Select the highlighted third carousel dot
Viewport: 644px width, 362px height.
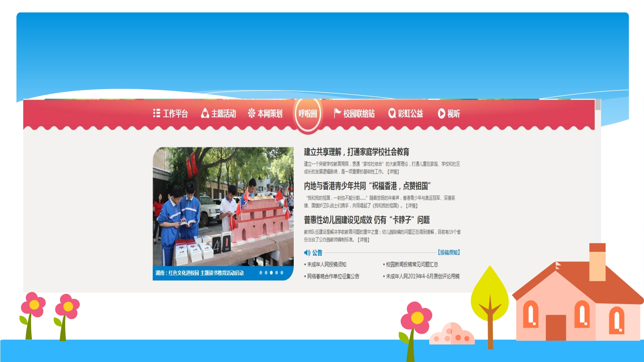coord(271,273)
